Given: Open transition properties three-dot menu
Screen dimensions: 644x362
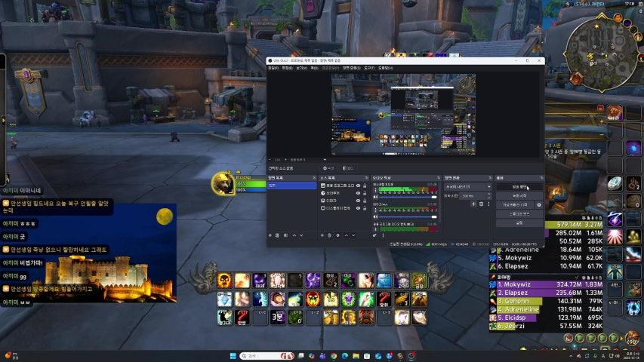Looking at the screenshot, I should [x=488, y=204].
